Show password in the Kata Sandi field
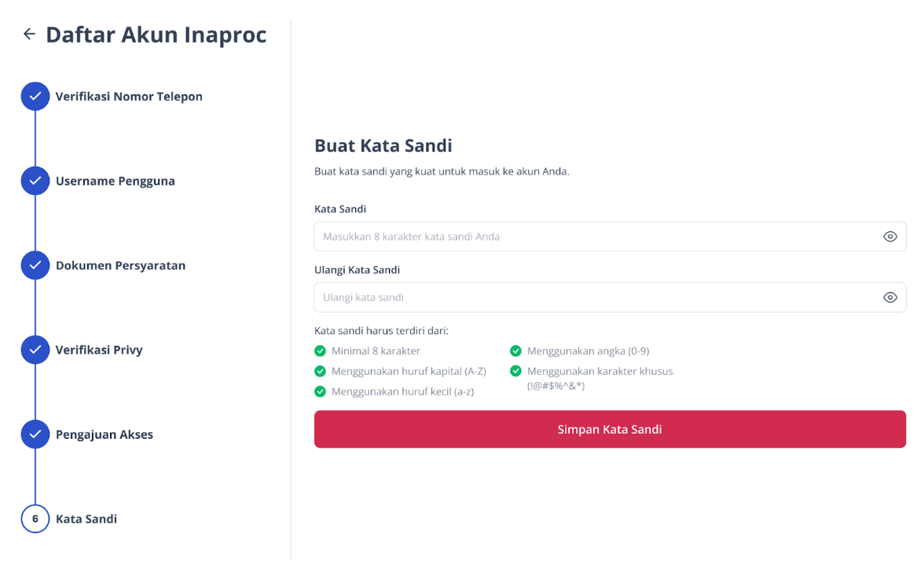This screenshot has height=566, width=924. [x=889, y=237]
